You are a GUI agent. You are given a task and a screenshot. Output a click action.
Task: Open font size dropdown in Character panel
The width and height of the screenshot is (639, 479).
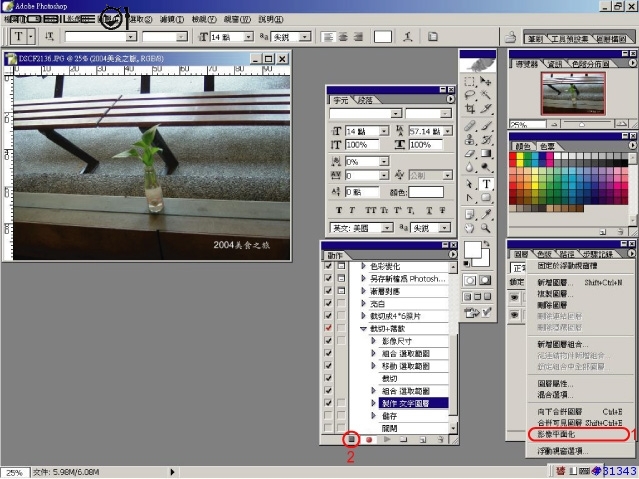click(x=384, y=131)
